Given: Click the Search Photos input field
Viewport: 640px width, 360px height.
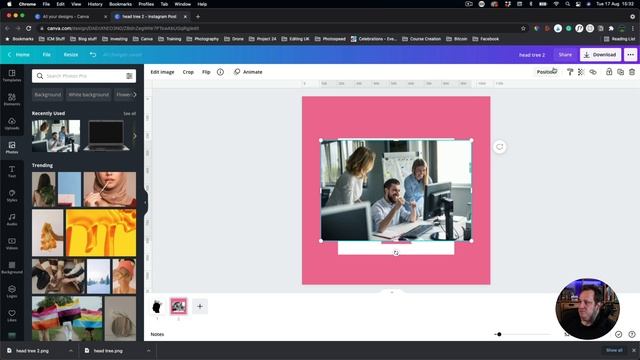Looking at the screenshot, I should coord(84,76).
